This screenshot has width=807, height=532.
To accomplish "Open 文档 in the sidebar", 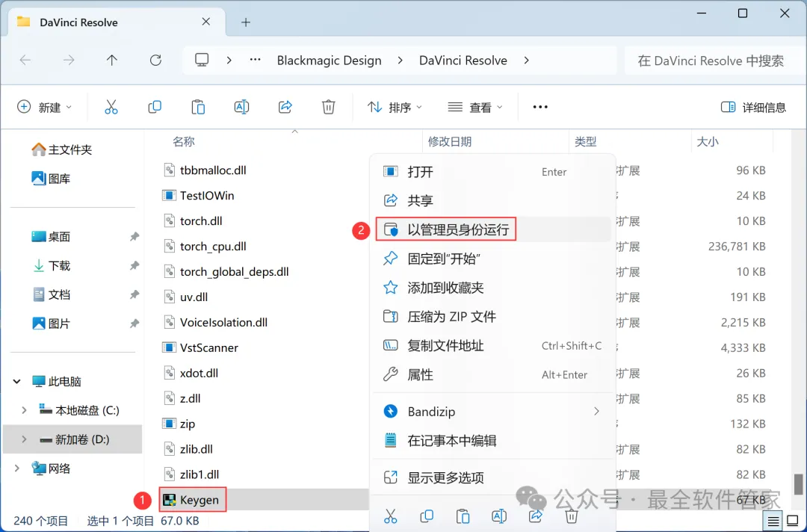I will (51, 294).
